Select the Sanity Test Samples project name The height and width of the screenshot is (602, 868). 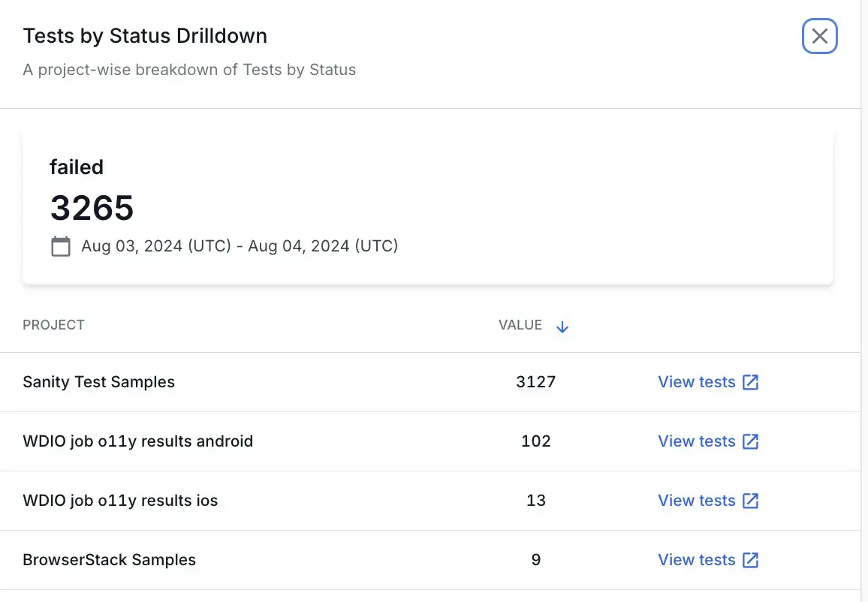coord(98,382)
